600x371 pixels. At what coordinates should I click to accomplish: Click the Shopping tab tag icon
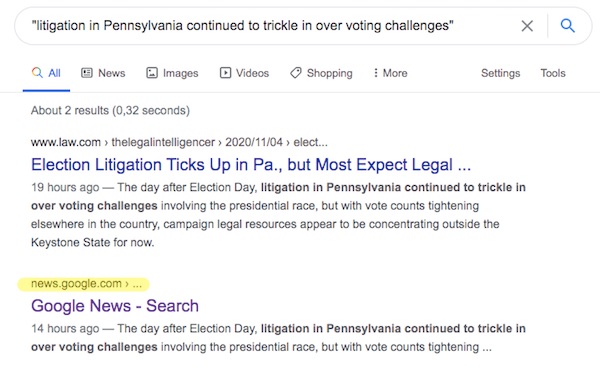point(295,73)
